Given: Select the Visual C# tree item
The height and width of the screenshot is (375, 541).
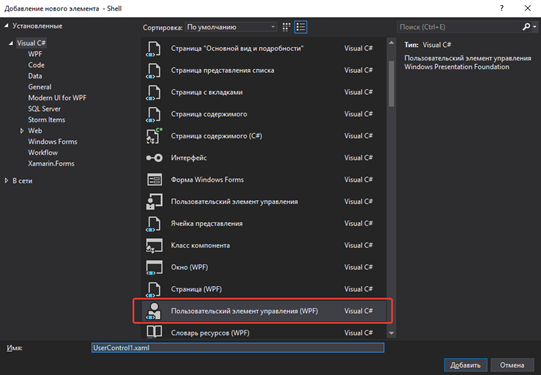Looking at the screenshot, I should point(31,43).
